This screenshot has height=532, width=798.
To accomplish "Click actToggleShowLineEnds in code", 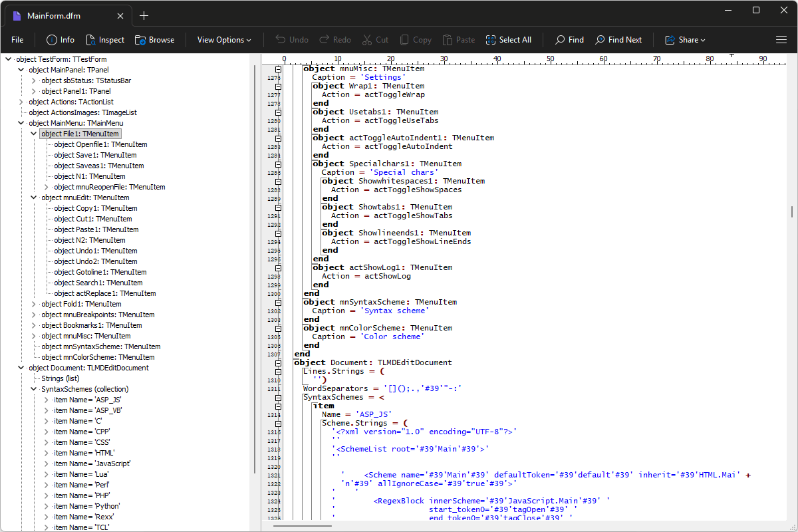I will [422, 241].
